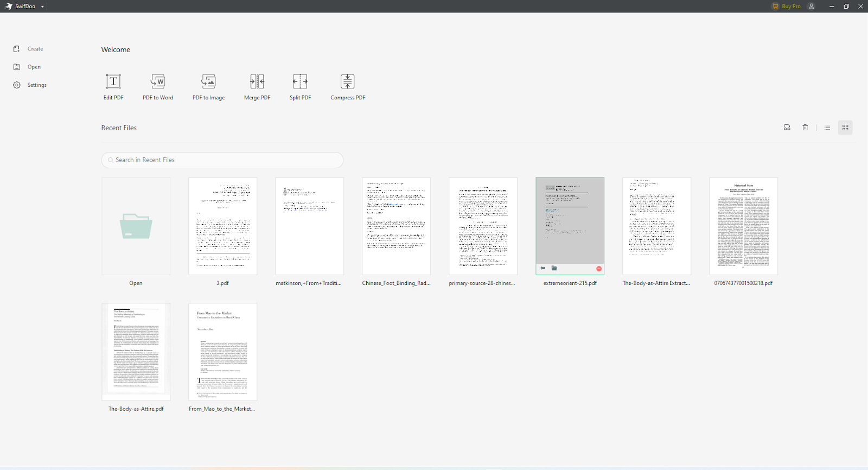
Task: Switch recent files to grid view
Action: click(x=845, y=128)
